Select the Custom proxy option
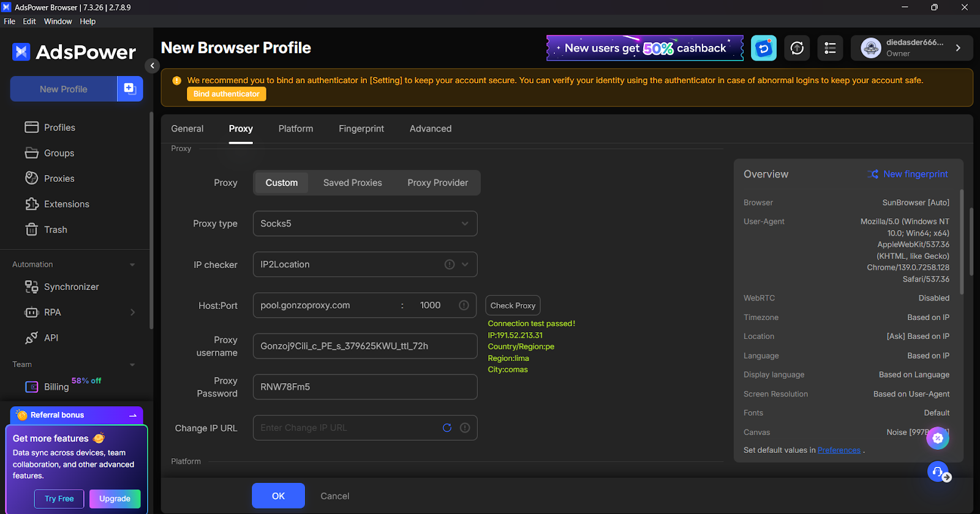This screenshot has height=514, width=980. [x=282, y=183]
